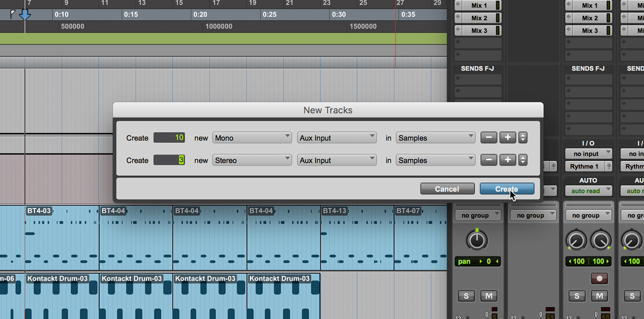The width and height of the screenshot is (644, 319).
Task: Click the 0:20 position in the time ruler
Action: (200, 15)
